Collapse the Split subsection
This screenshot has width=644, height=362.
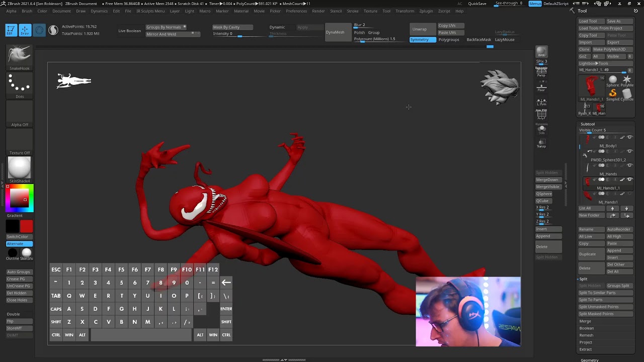coord(583,279)
